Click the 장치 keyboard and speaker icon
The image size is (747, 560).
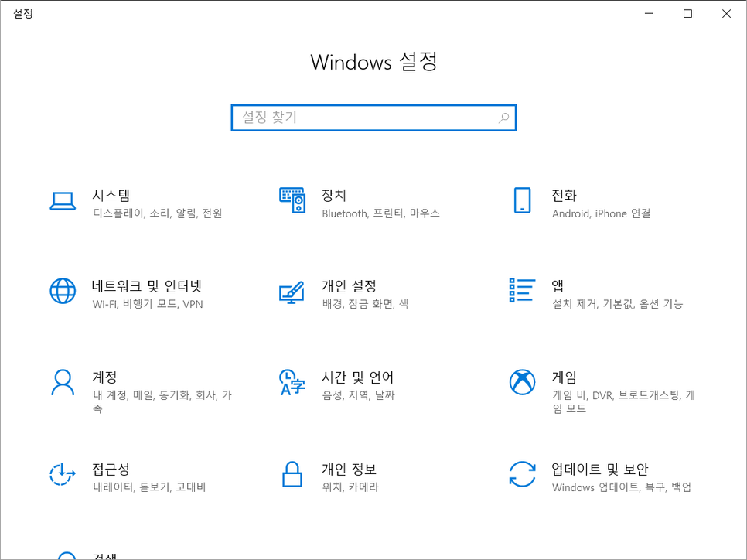pyautogui.click(x=292, y=200)
